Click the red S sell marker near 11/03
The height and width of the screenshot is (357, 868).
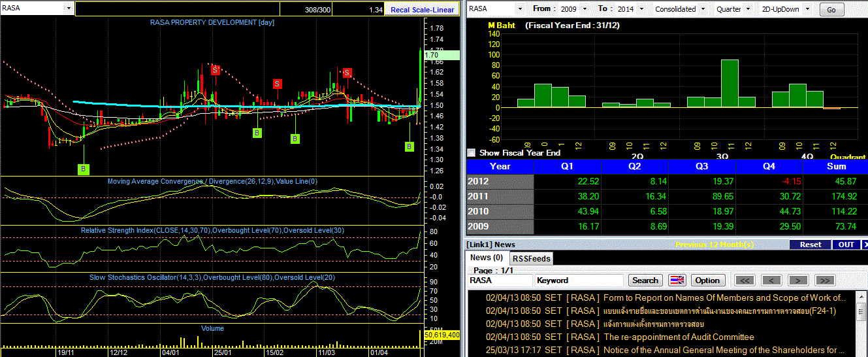coord(347,73)
